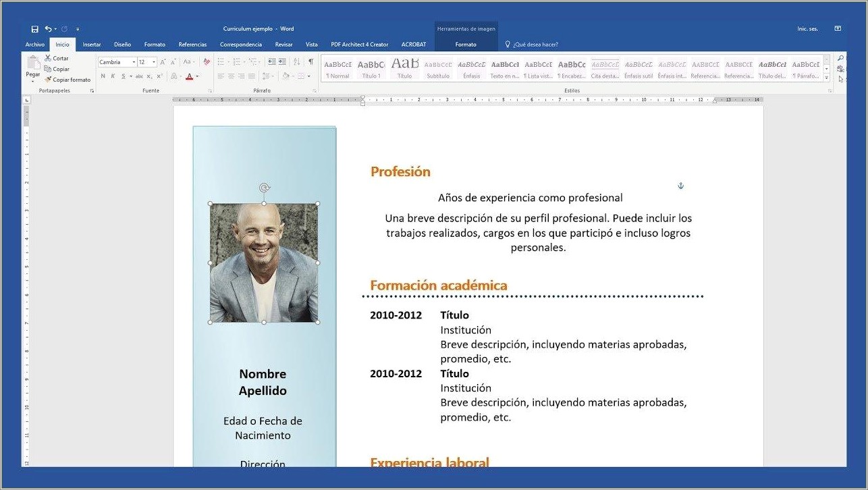The width and height of the screenshot is (868, 490).
Task: Click the Guardar save icon
Action: (34, 28)
